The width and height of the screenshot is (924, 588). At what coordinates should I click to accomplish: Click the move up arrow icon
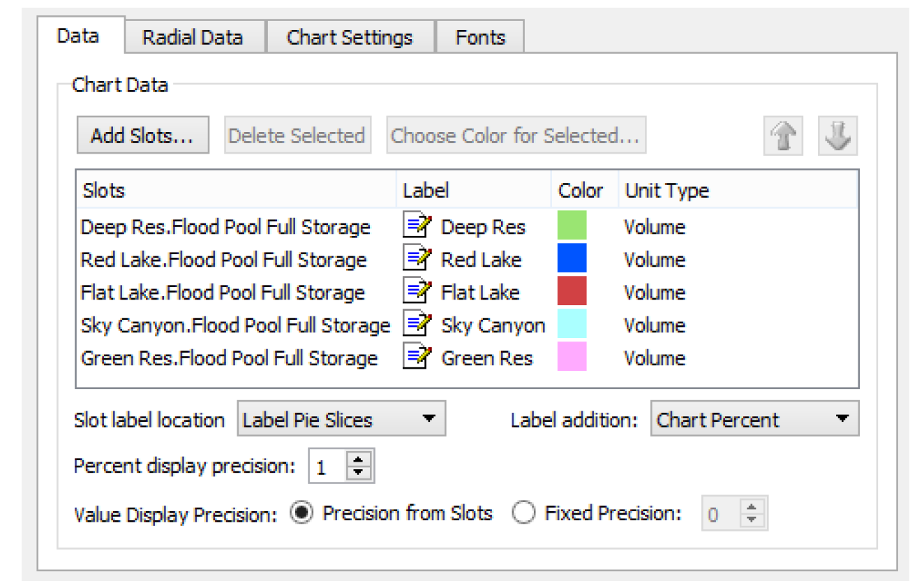click(x=783, y=135)
